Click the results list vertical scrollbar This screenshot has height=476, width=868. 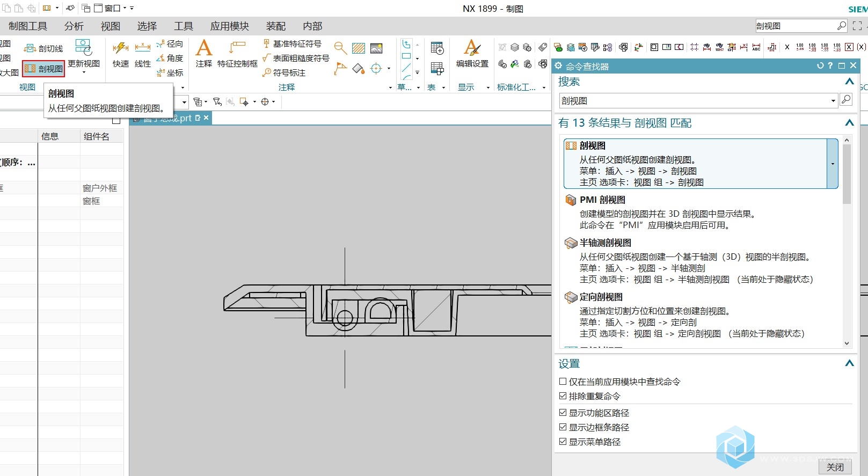[847, 241]
